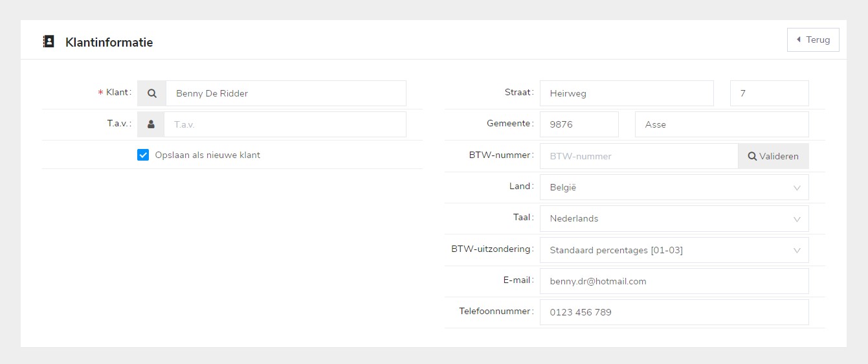
Task: Uncheck the Opslaan als nieuwe klant checkbox
Action: point(143,155)
